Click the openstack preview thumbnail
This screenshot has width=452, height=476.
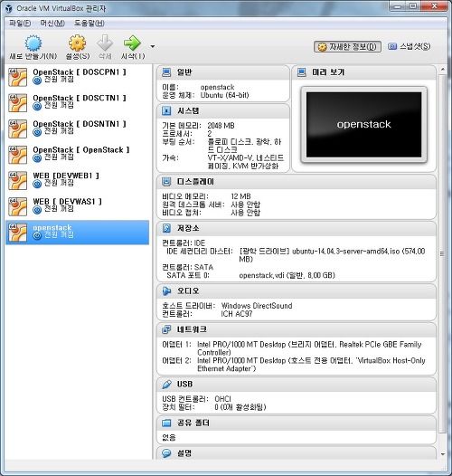(x=363, y=125)
